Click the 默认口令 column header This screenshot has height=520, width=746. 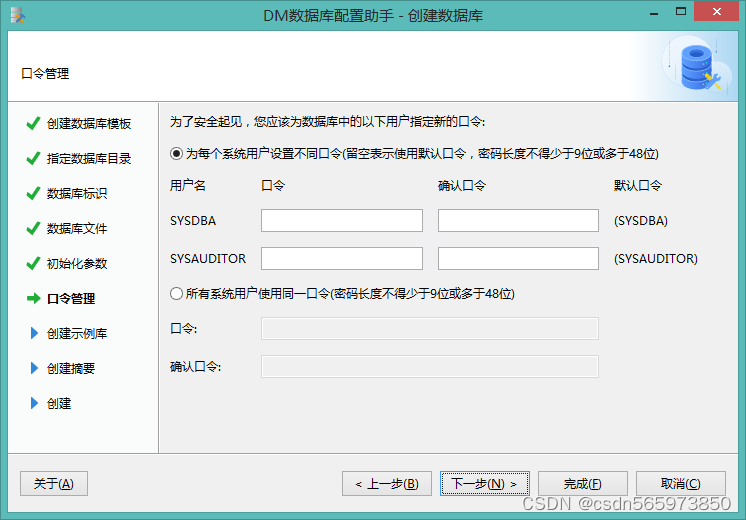[x=638, y=186]
